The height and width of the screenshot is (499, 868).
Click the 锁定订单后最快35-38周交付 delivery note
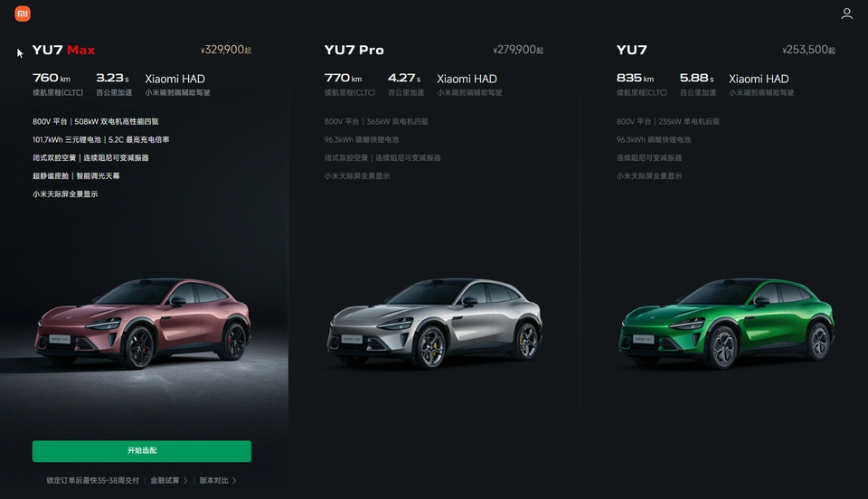click(92, 480)
